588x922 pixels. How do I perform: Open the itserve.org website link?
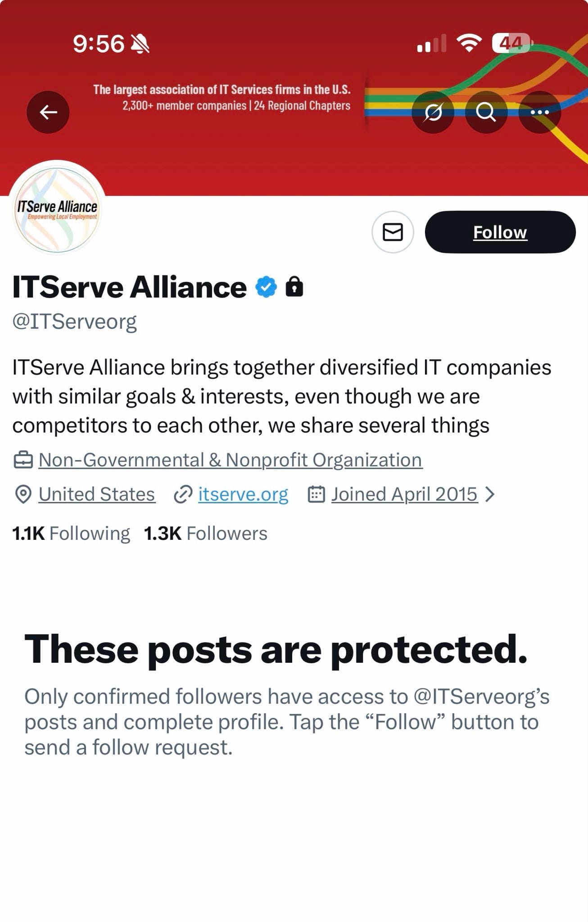pyautogui.click(x=243, y=494)
